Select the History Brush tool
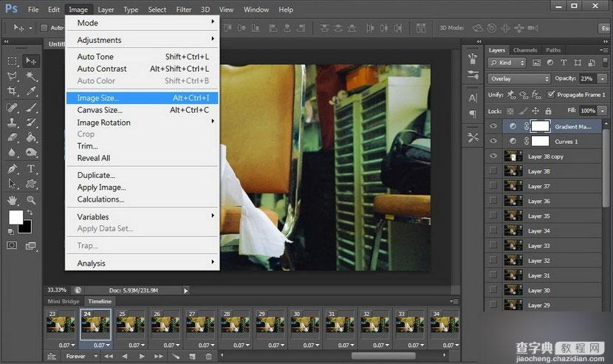The width and height of the screenshot is (613, 364). coord(31,123)
